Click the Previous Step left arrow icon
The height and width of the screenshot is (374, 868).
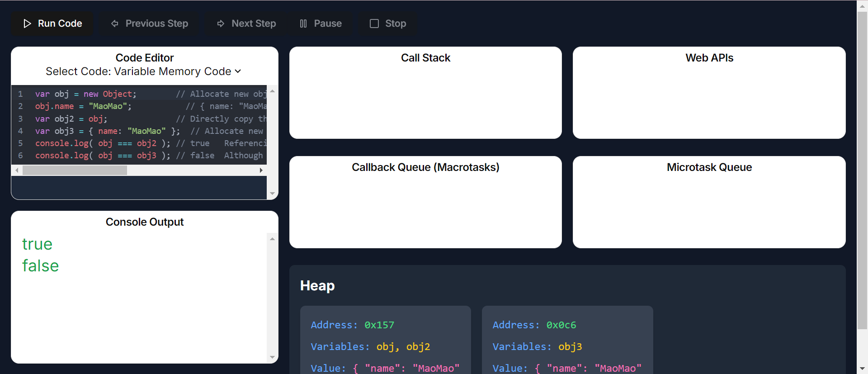point(115,24)
